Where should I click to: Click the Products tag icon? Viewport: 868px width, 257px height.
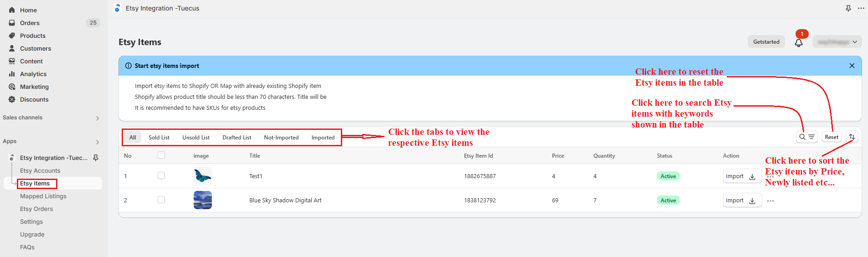click(12, 36)
